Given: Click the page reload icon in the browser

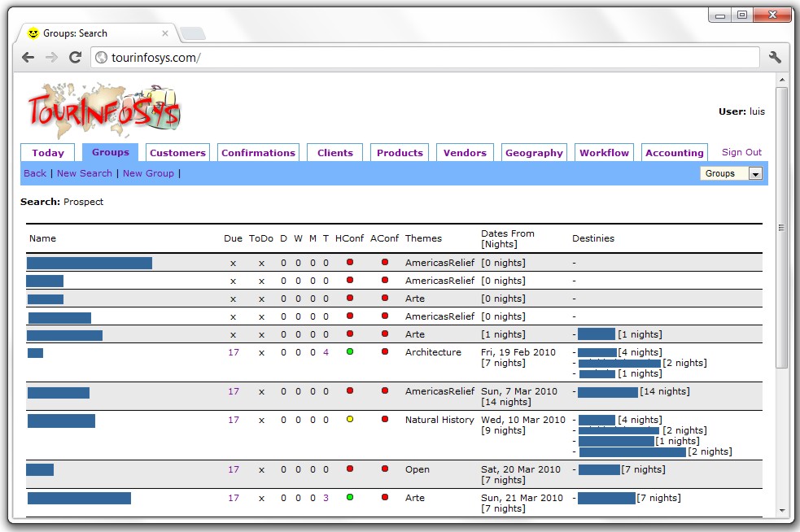Looking at the screenshot, I should 75,57.
